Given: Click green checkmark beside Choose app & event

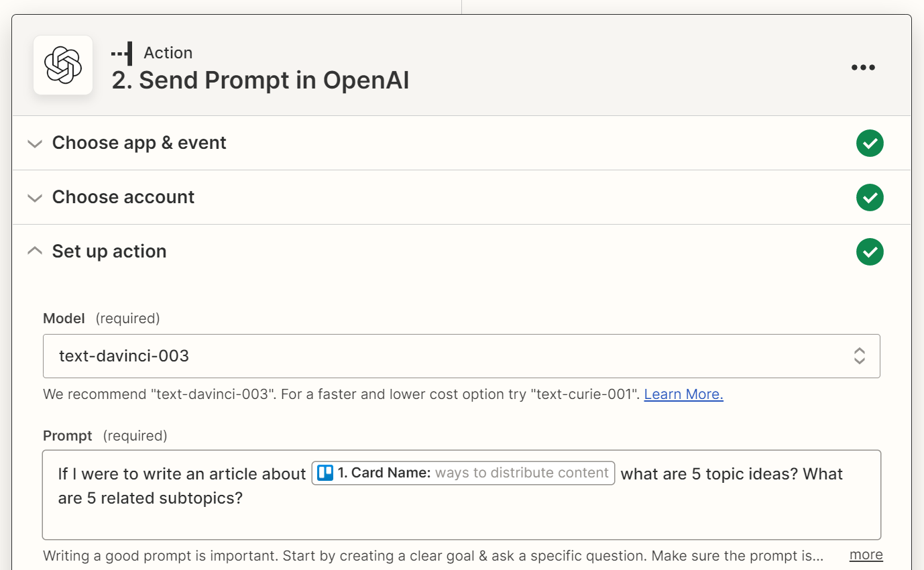Looking at the screenshot, I should coord(870,143).
